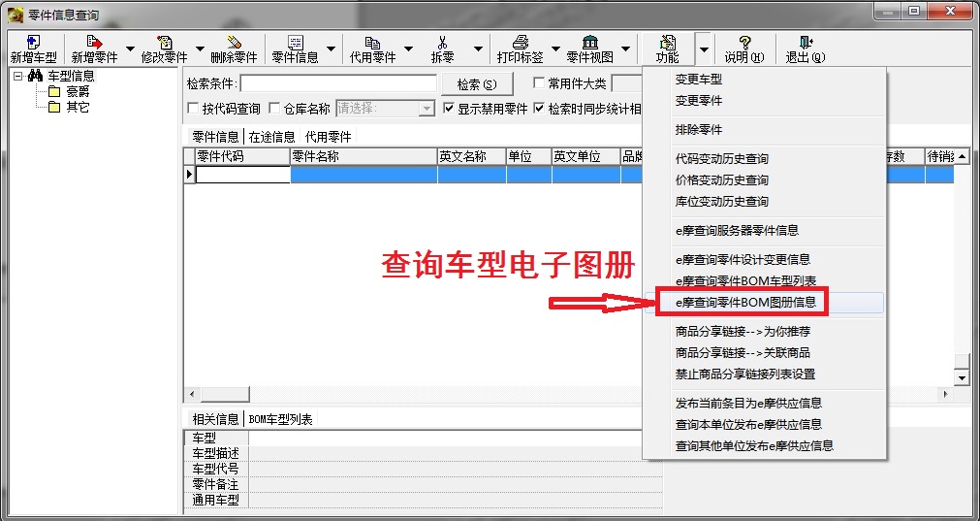Enable the 常用件大类 checkbox

tap(539, 83)
